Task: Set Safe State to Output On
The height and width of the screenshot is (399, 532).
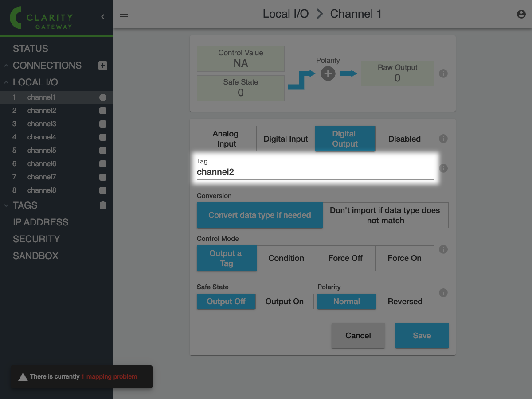Action: click(x=284, y=302)
